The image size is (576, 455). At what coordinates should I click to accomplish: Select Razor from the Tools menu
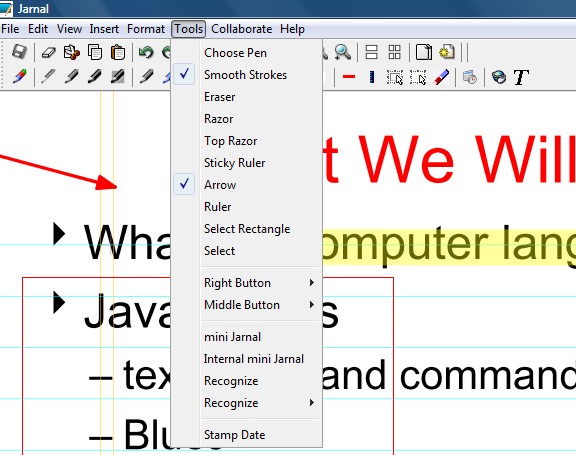coord(245,119)
